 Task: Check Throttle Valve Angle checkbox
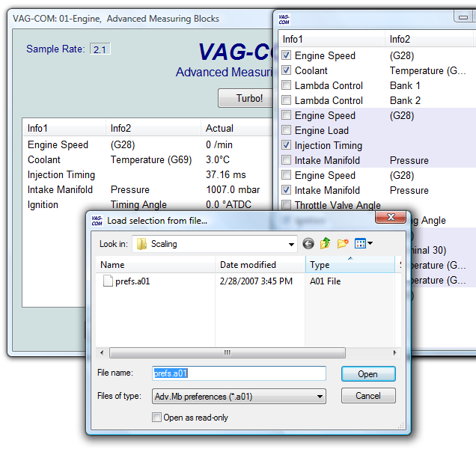(286, 204)
